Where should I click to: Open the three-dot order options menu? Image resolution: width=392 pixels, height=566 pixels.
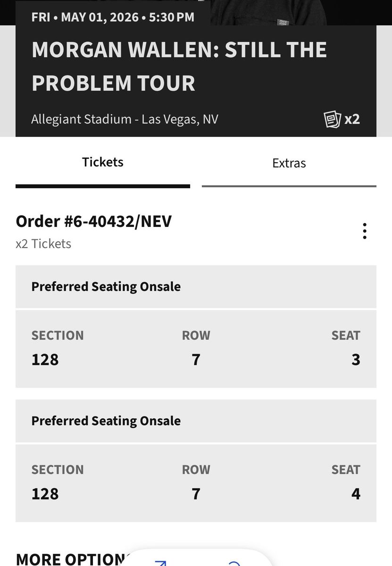[x=364, y=231]
